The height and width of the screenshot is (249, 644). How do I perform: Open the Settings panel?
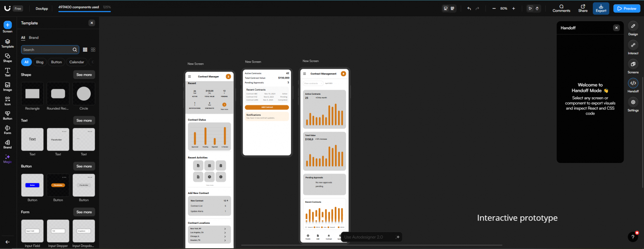pyautogui.click(x=633, y=105)
